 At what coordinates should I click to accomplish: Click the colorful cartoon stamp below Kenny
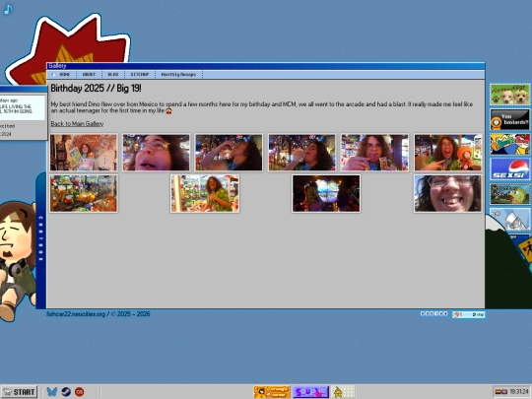click(509, 144)
